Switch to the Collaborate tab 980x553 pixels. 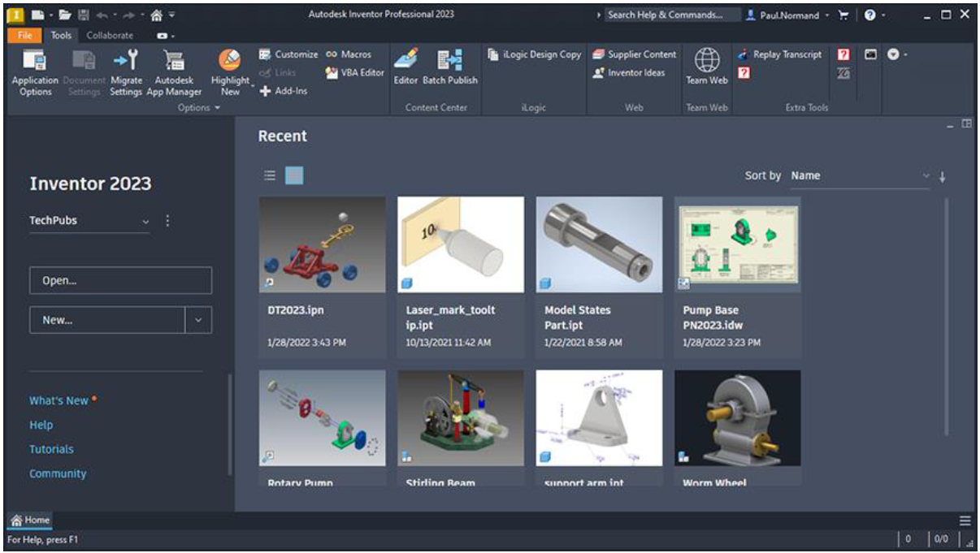[x=110, y=36]
